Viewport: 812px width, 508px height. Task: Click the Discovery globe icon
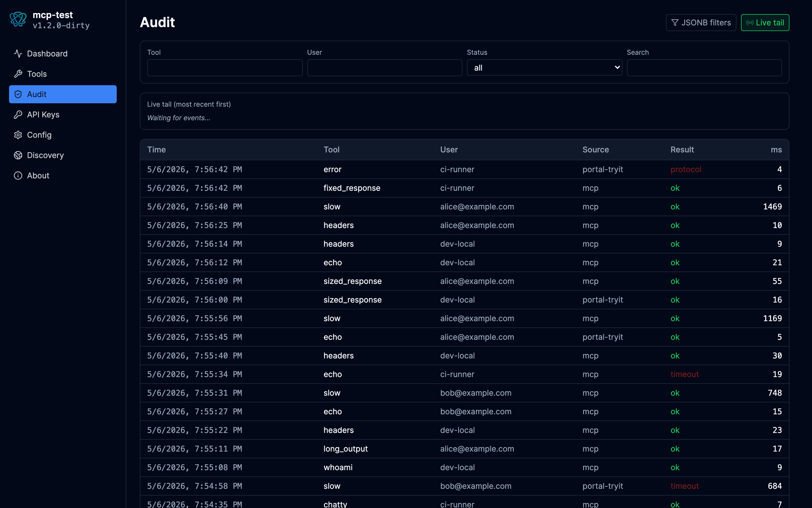click(18, 155)
